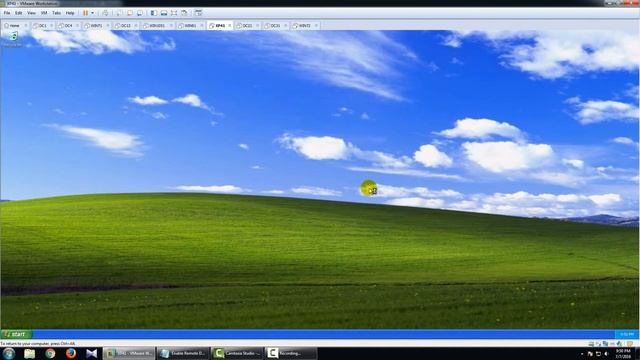Open the VM menu
This screenshot has width=640, height=360.
click(44, 13)
